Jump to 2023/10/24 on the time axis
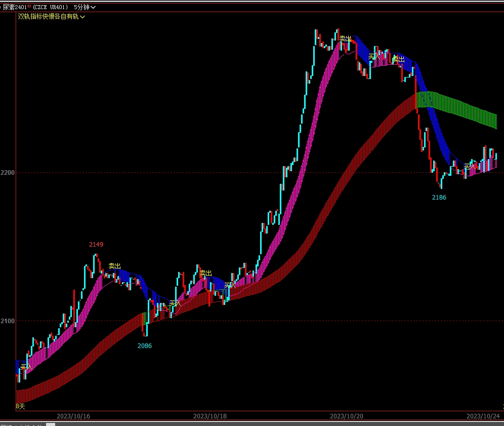This screenshot has height=426, width=504. (x=483, y=416)
